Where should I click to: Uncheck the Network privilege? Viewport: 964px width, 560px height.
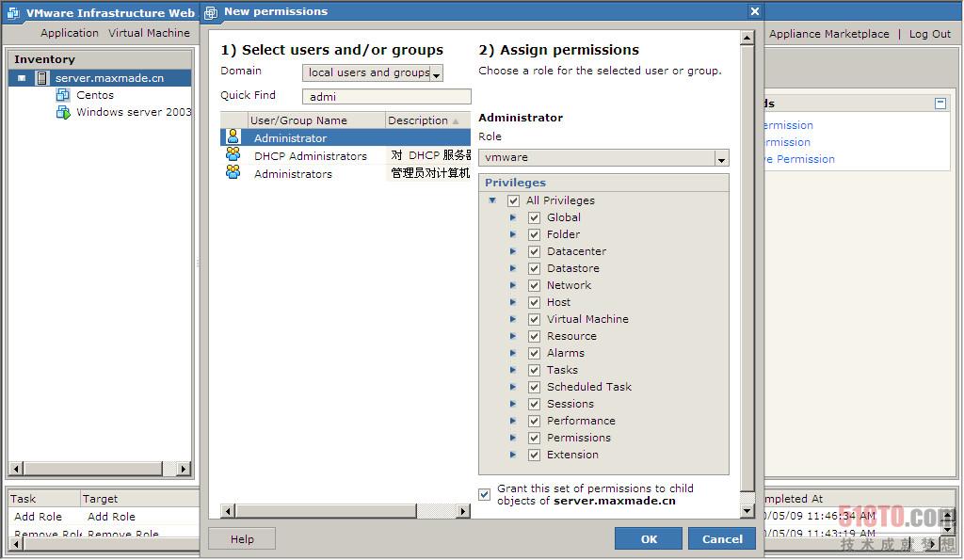click(x=535, y=285)
